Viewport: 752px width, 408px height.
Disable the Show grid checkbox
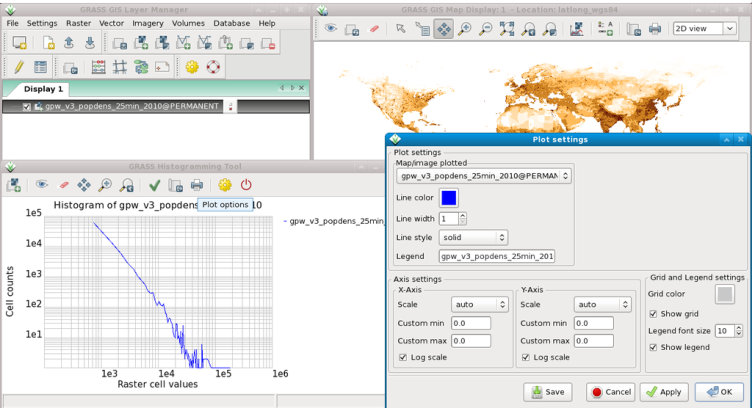pyautogui.click(x=653, y=314)
